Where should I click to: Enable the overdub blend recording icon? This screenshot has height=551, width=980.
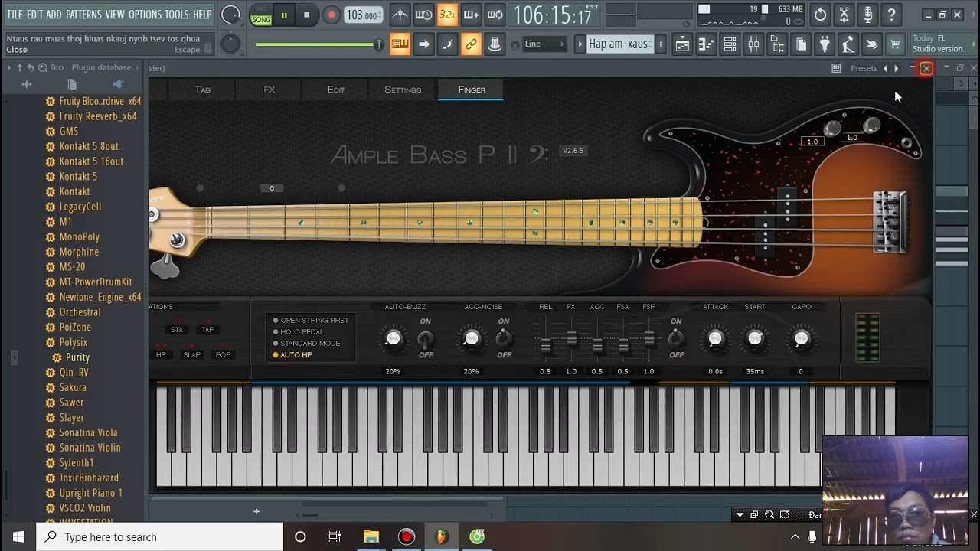point(471,15)
